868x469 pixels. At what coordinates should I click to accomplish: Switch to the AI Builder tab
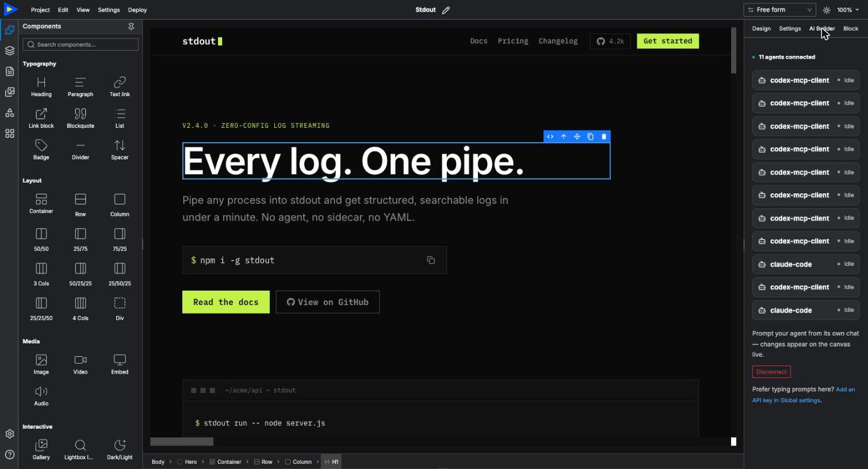[x=822, y=29]
